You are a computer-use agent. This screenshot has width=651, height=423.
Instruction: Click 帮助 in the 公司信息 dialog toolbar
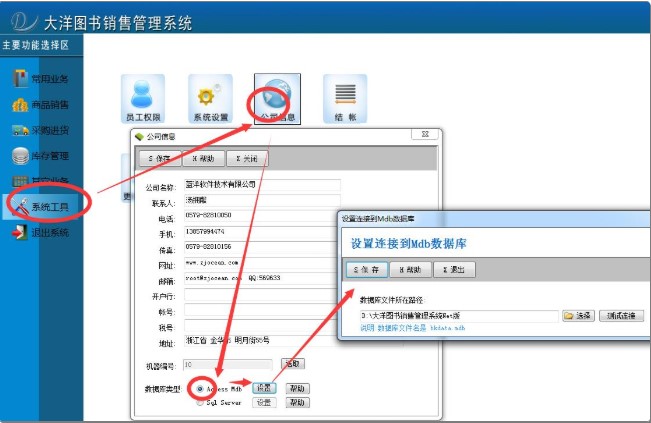pos(203,159)
